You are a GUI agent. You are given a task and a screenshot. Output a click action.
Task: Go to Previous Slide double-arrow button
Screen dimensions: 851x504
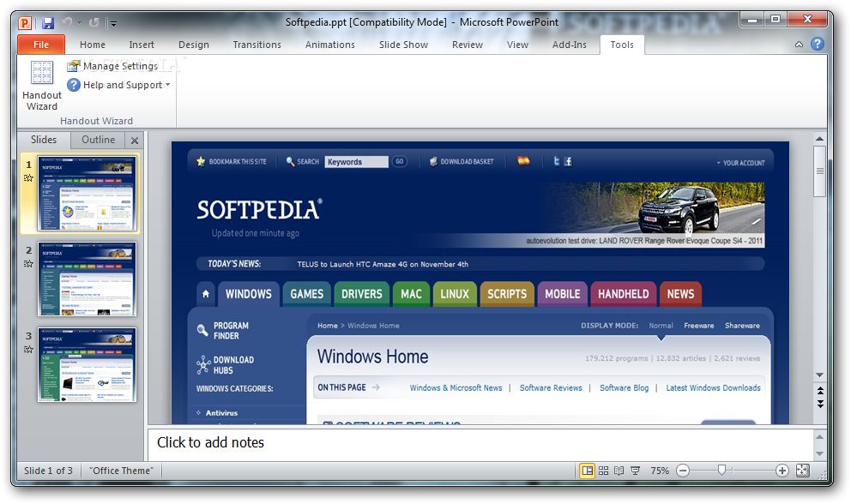820,391
